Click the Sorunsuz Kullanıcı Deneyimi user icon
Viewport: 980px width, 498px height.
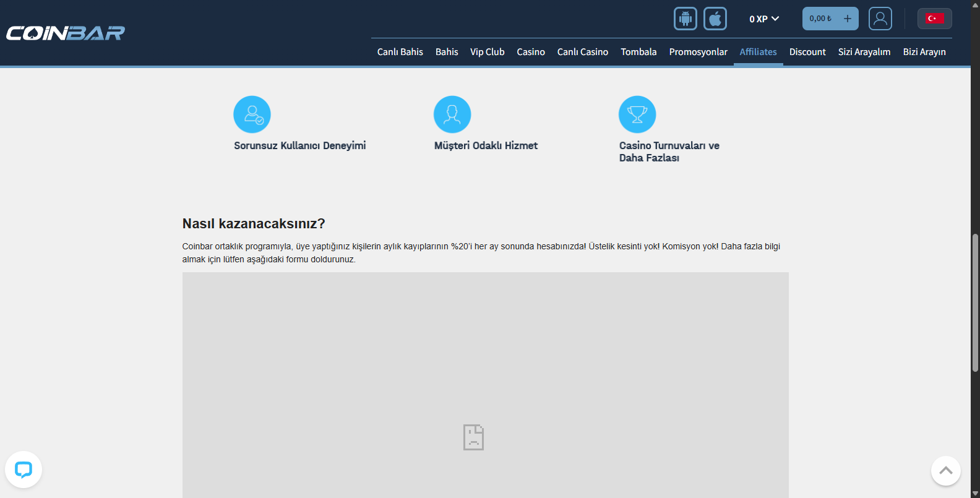252,114
